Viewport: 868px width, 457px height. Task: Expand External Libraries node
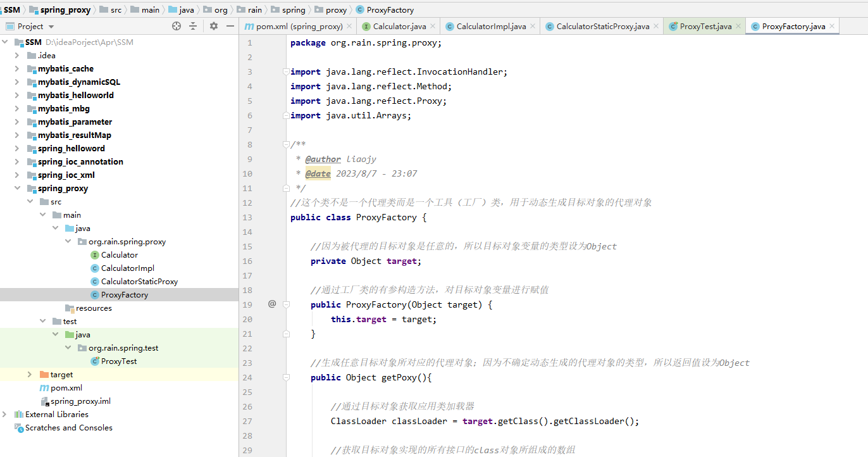click(x=6, y=414)
